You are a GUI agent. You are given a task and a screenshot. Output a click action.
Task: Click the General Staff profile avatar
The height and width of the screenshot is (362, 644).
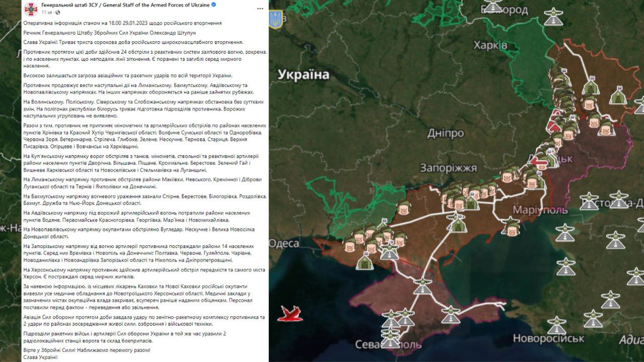click(31, 8)
